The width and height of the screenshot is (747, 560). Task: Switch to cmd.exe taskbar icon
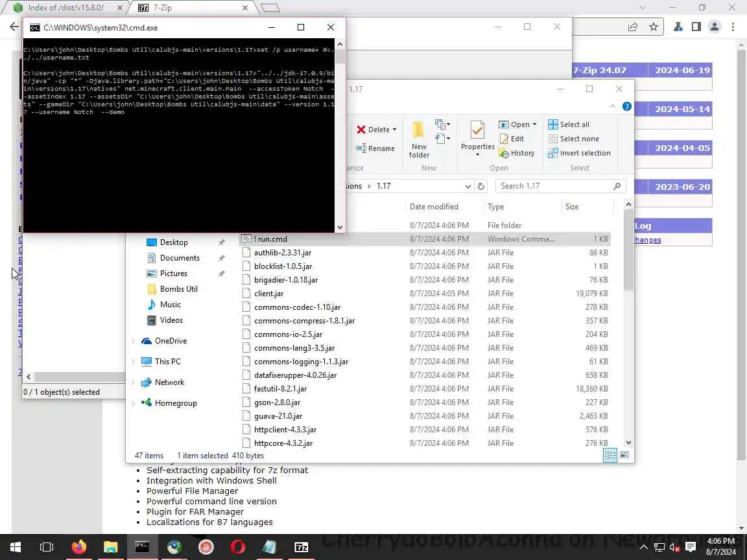tap(142, 547)
